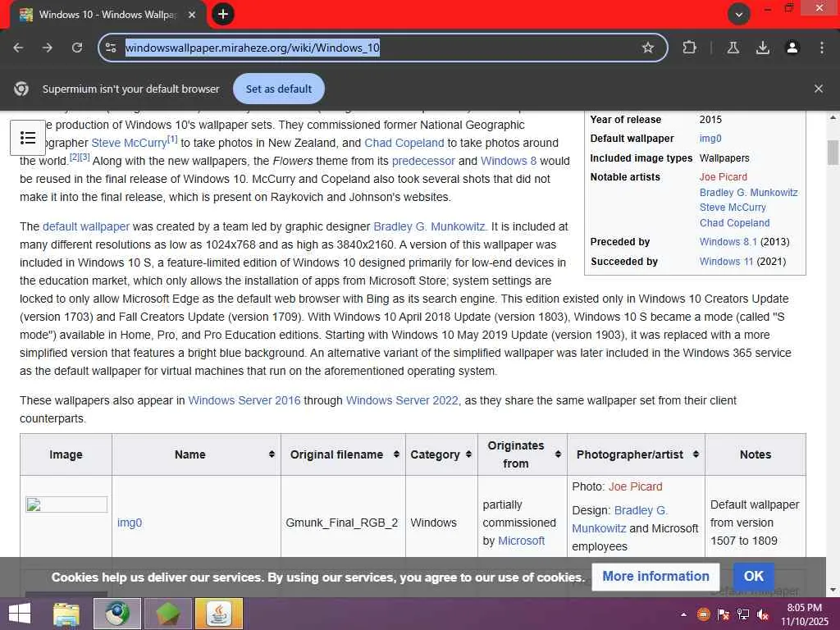Open Windows 8.1 link in infobox
The image size is (840, 630).
click(728, 242)
